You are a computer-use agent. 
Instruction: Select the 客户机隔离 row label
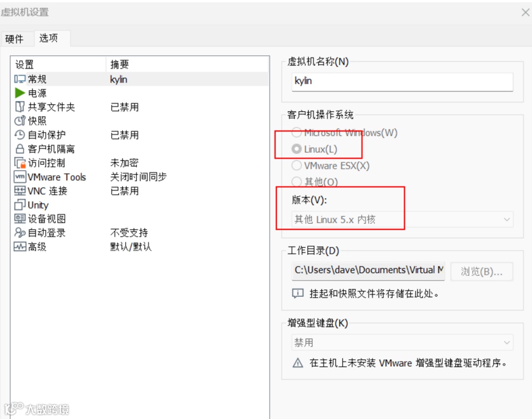[x=51, y=149]
